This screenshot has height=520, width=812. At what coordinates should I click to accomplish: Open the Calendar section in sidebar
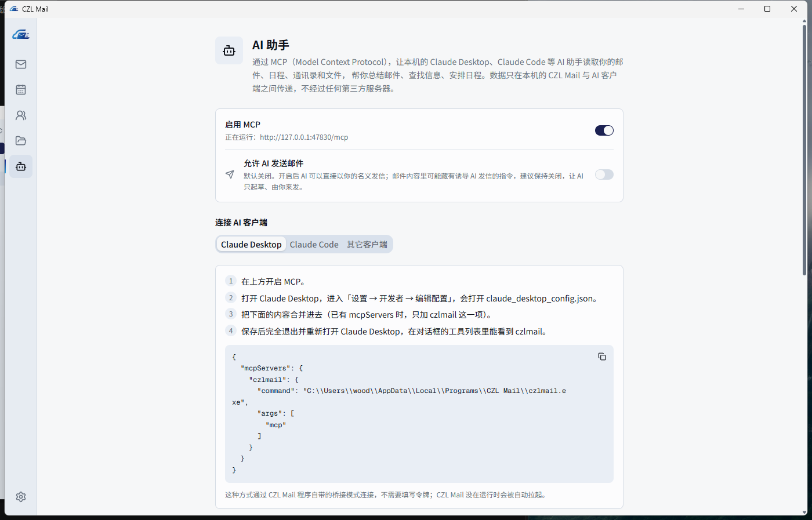21,90
